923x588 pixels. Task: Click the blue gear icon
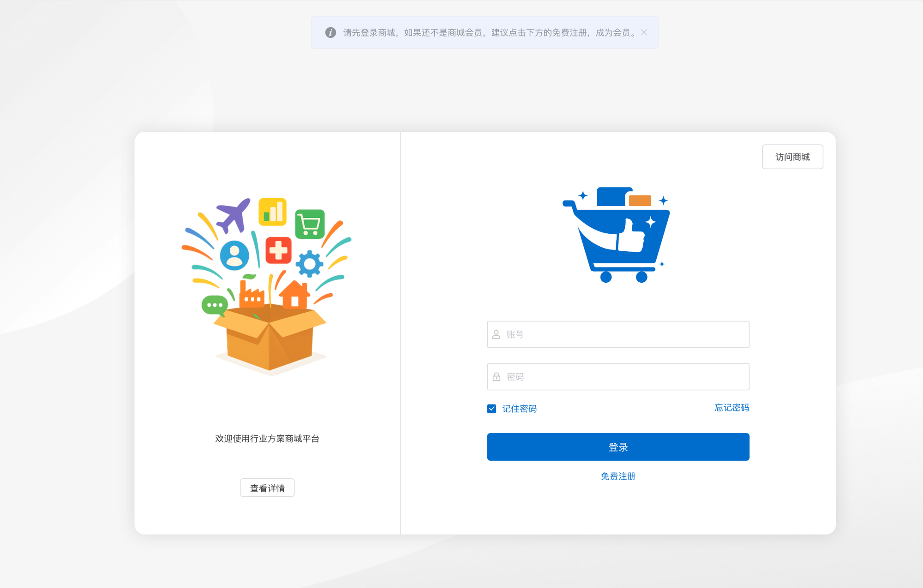pyautogui.click(x=309, y=264)
